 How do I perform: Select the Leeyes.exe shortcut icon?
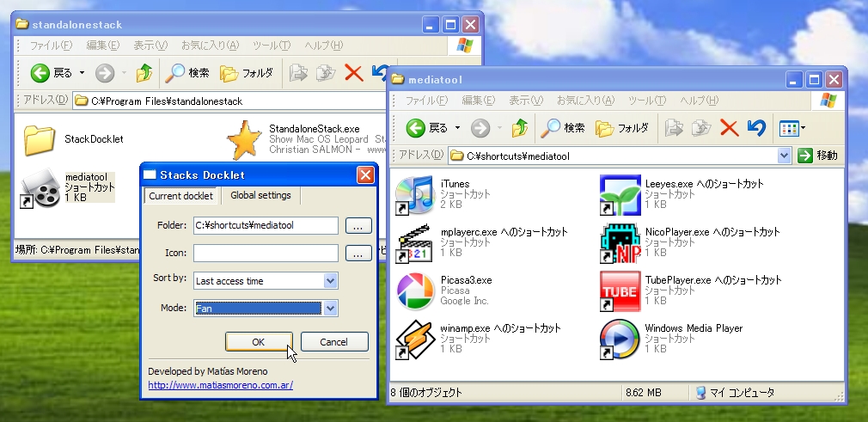coord(620,195)
